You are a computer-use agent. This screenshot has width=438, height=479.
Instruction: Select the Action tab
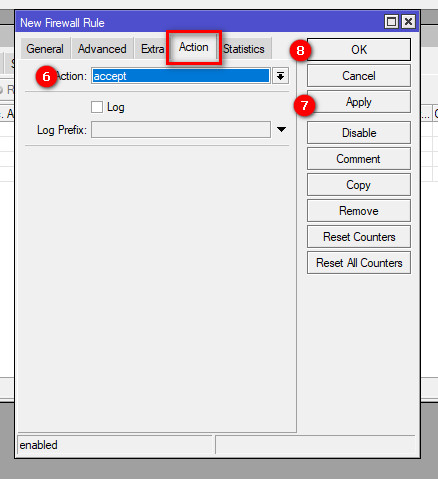click(194, 47)
